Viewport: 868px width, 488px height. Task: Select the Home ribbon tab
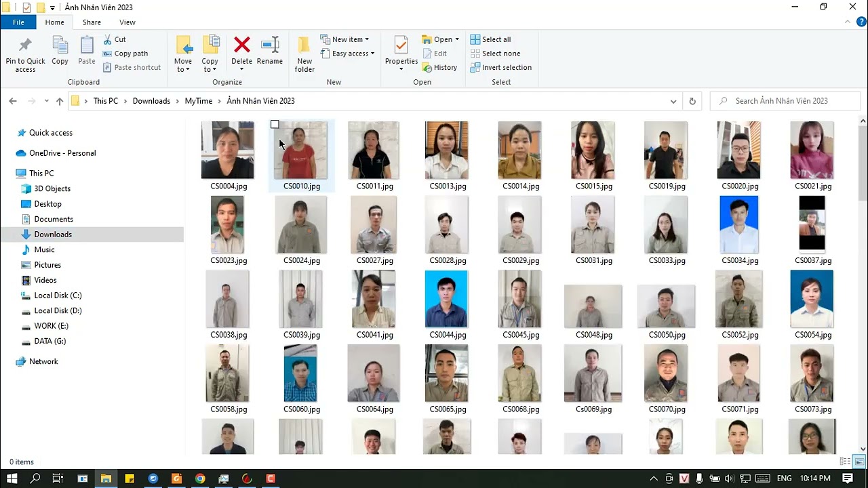pos(54,22)
